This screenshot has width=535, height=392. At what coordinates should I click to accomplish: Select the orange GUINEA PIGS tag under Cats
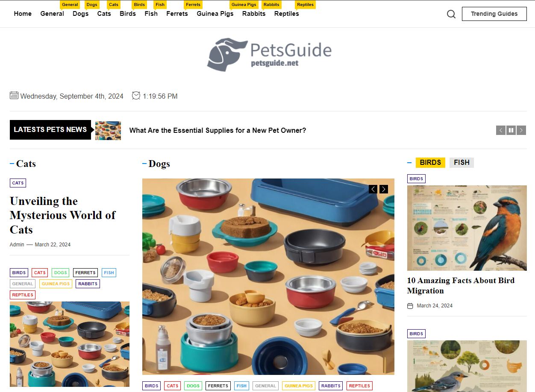(x=56, y=284)
